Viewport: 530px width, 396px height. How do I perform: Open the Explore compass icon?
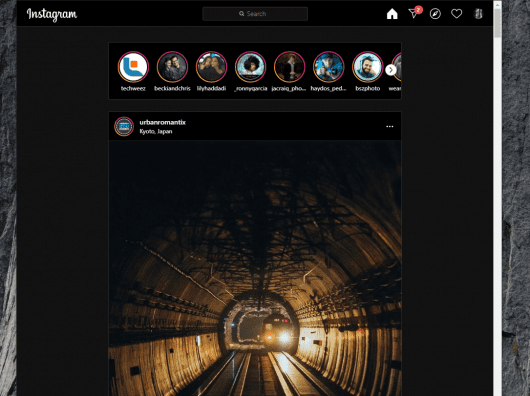[435, 14]
